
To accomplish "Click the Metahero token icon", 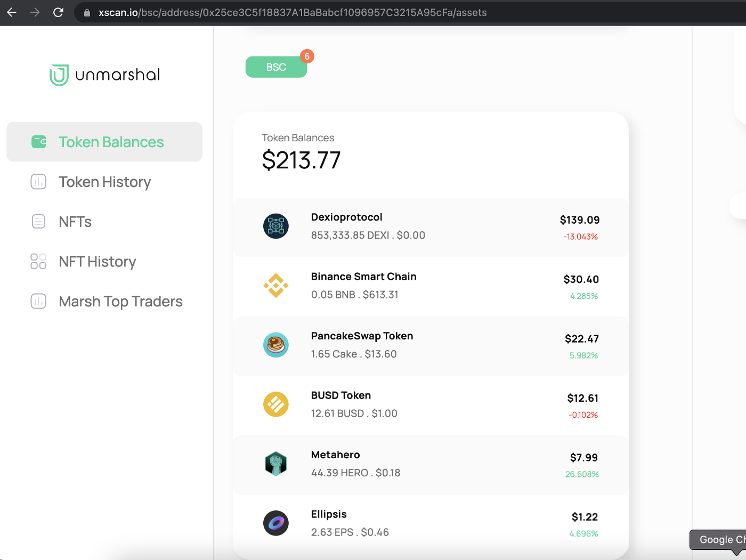I will 275,464.
